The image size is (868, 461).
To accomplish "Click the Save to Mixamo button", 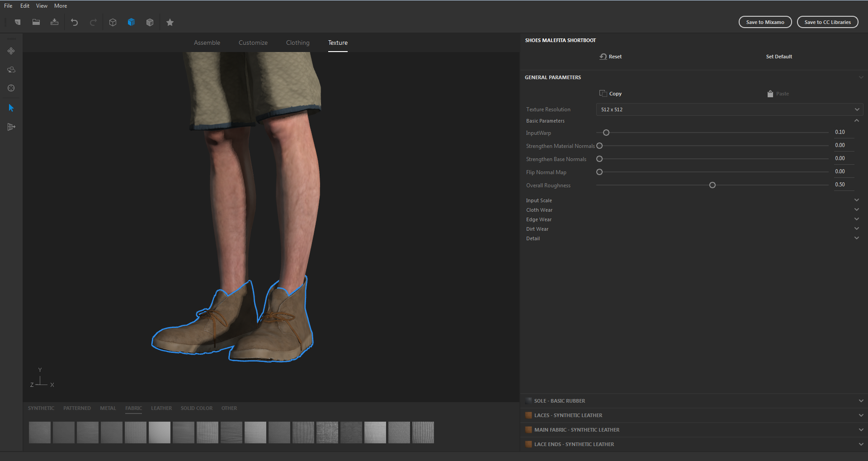I will coord(765,22).
